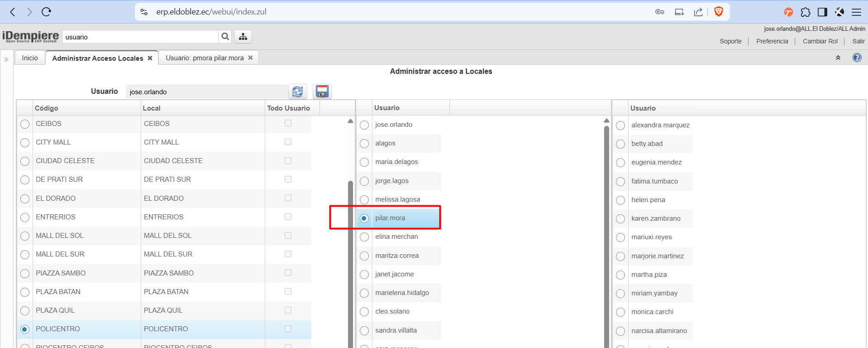Open the browser extensions puzzle icon
This screenshot has width=868, height=348.
(805, 12)
